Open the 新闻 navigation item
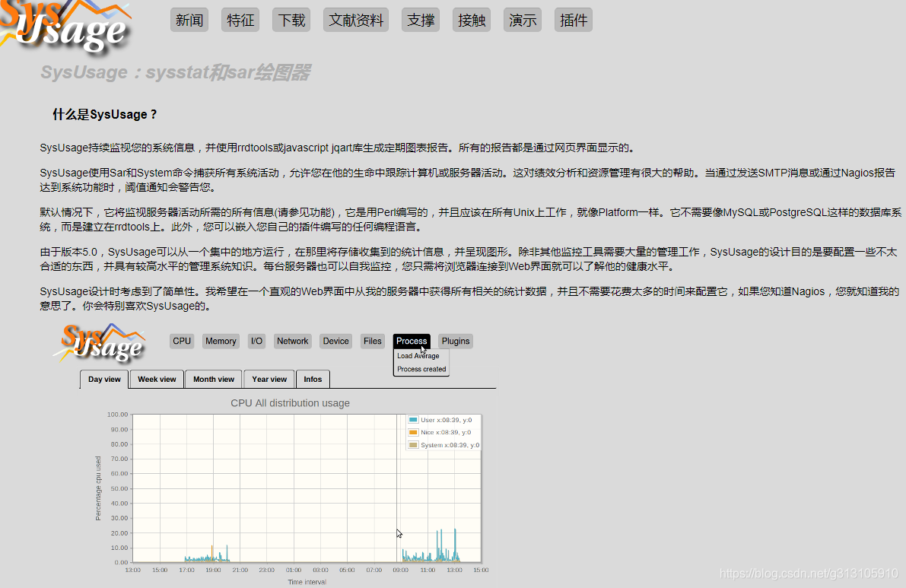Viewport: 906px width, 588px height. 189,21
